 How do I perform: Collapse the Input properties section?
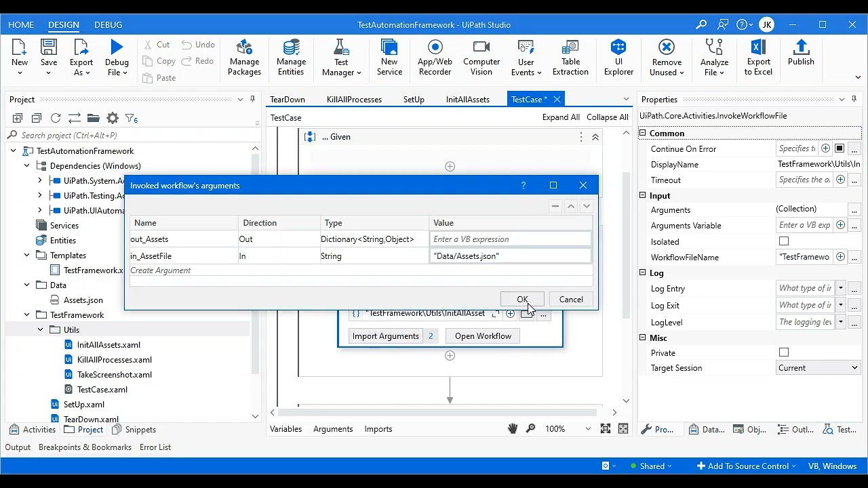pyautogui.click(x=643, y=195)
